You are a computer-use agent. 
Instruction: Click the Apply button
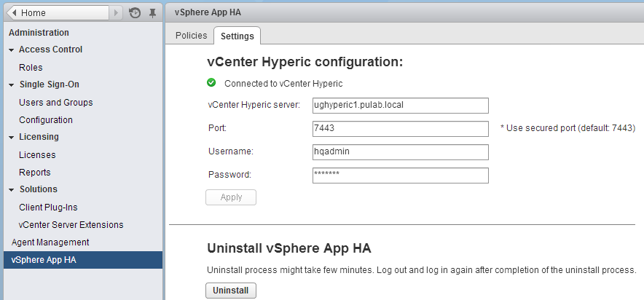[x=231, y=197]
